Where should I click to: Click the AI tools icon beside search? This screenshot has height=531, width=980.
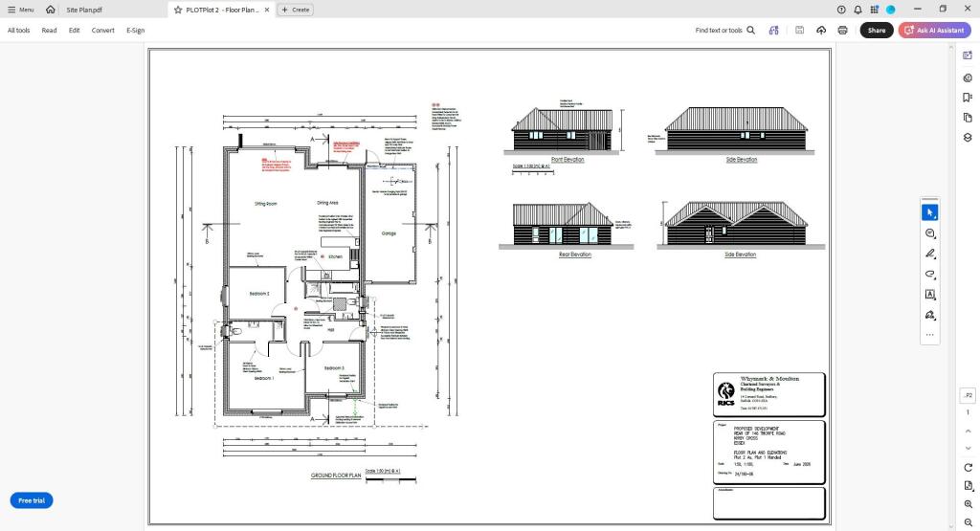(773, 30)
